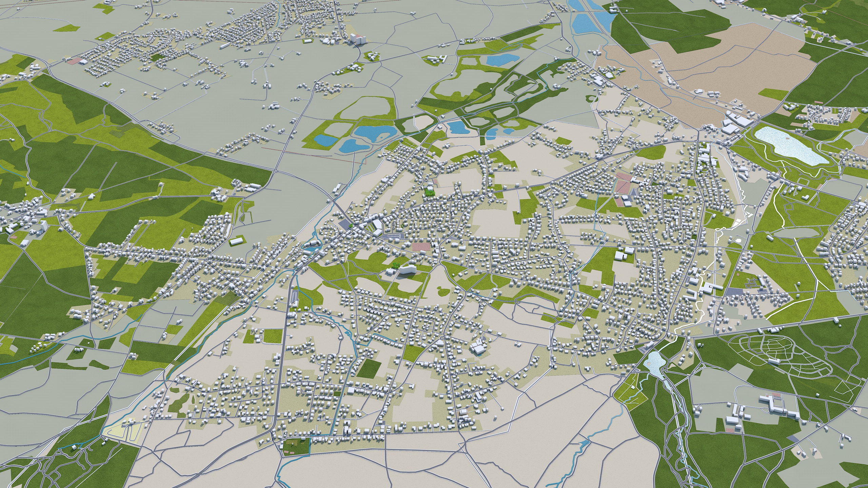Click the bright green tree cluster near the upper-center houses

pos(430,192)
